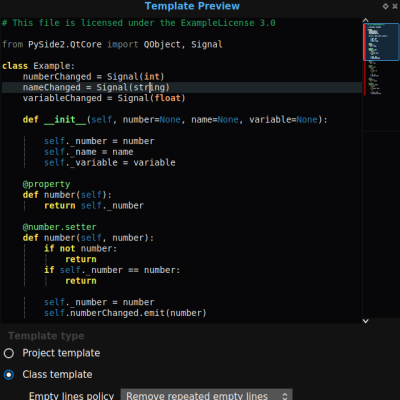
Task: Place cursor on license comment line
Action: (139, 23)
